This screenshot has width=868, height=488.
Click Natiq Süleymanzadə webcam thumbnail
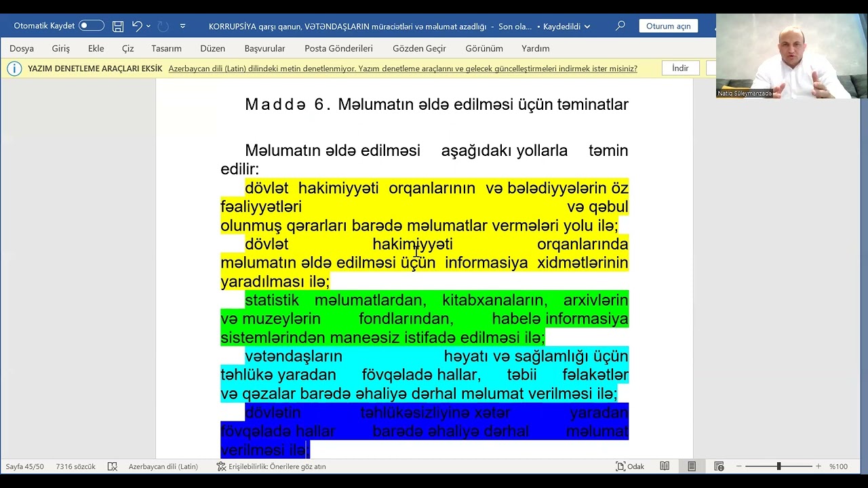tap(791, 56)
